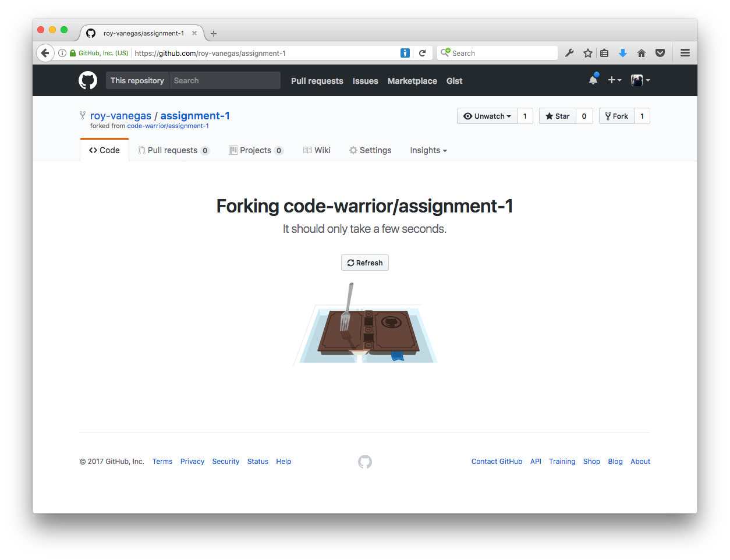Open the API footer link

click(x=536, y=462)
